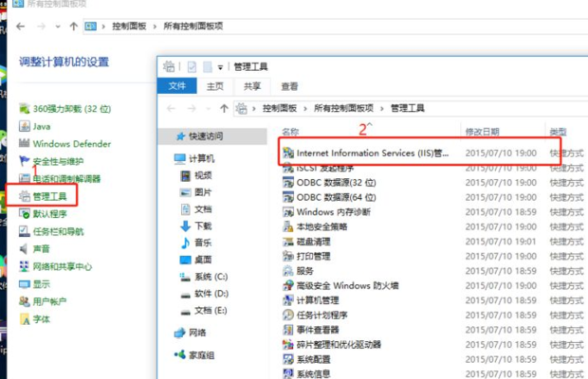
Task: Open the 任务栏和导航 icon
Action: coord(25,231)
